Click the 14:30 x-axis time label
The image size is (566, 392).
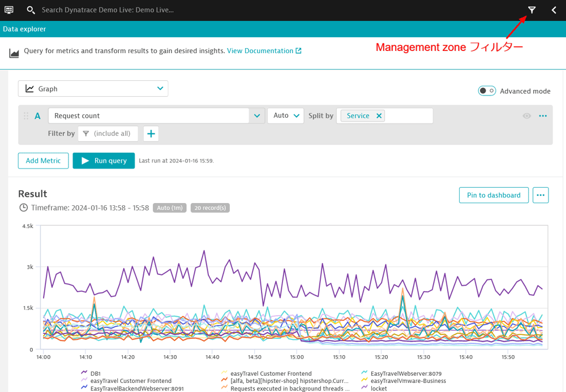click(x=170, y=357)
